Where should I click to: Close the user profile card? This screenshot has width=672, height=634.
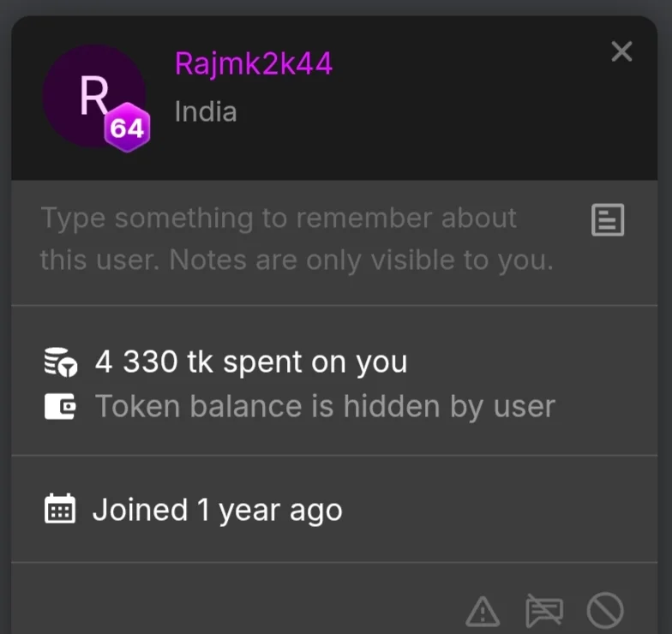pos(621,51)
